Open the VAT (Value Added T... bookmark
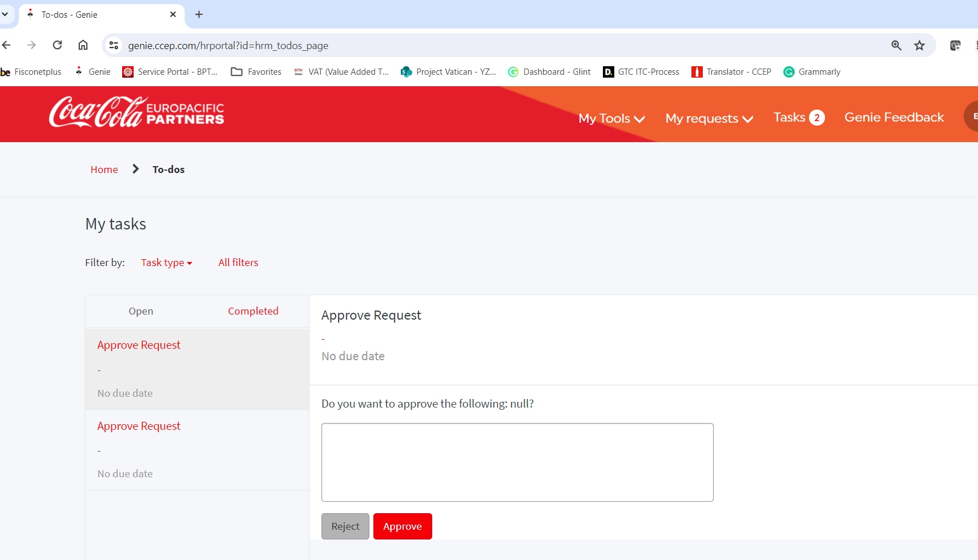This screenshot has height=560, width=978. point(341,72)
